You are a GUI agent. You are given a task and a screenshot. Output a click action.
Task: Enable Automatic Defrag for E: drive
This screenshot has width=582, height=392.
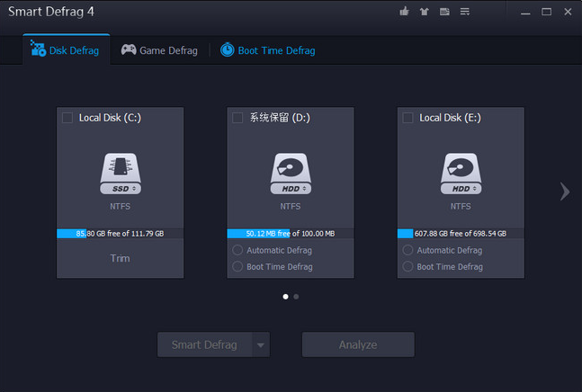click(407, 250)
